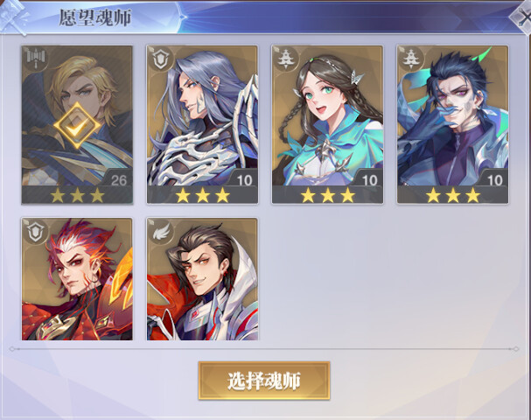Screen dimensions: 531x420
Task: Click the 愿望魂师 title header
Action: [95, 17]
